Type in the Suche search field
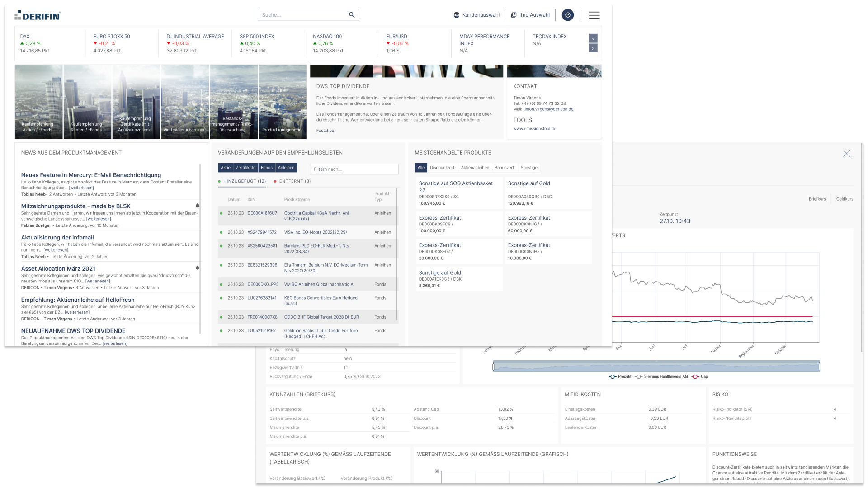This screenshot has width=868, height=488. 302,15
